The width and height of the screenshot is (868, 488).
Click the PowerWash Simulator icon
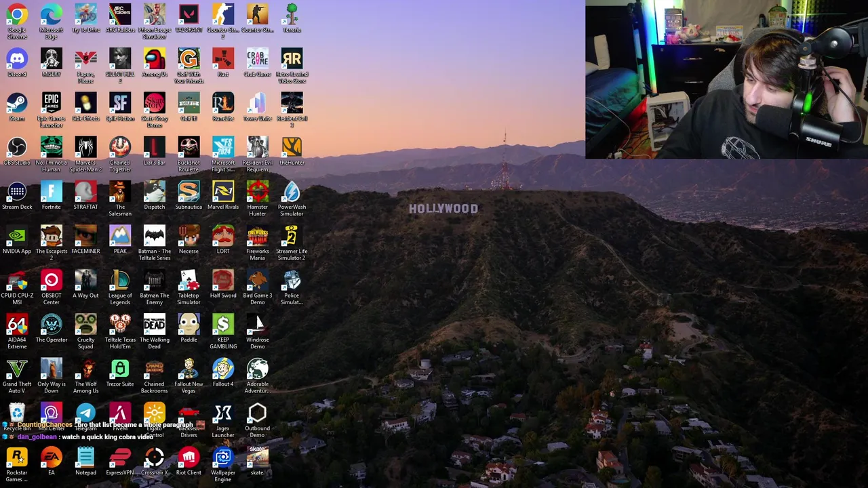(292, 192)
